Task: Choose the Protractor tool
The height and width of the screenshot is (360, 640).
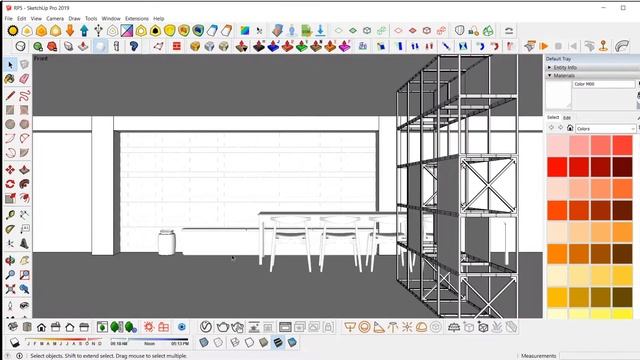Action: [x=10, y=229]
